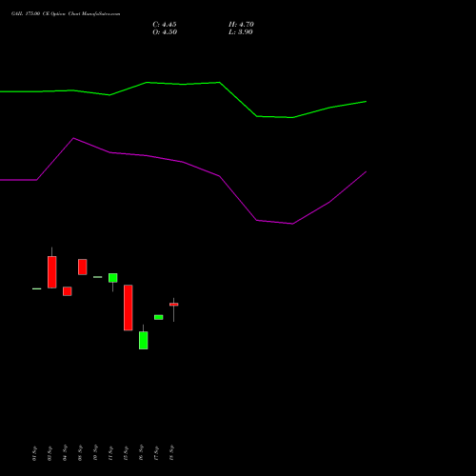Click the high value "H: 4.70"
Screen dimensions: 476x476
tap(241, 25)
